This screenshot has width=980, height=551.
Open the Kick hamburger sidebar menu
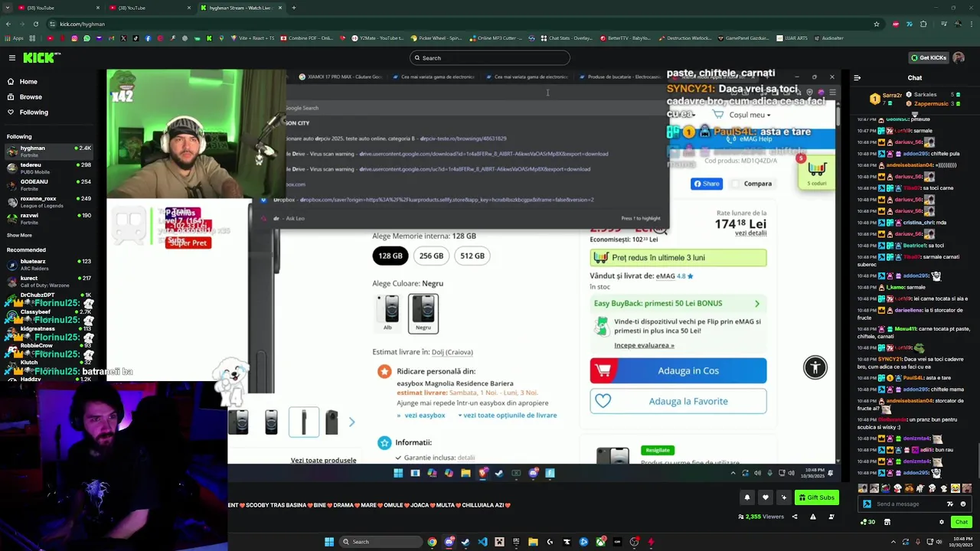[12, 57]
